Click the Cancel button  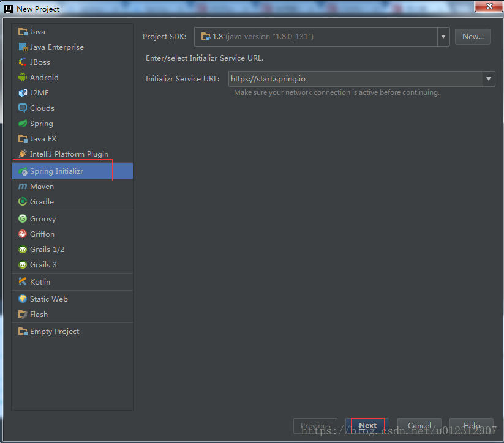(419, 426)
